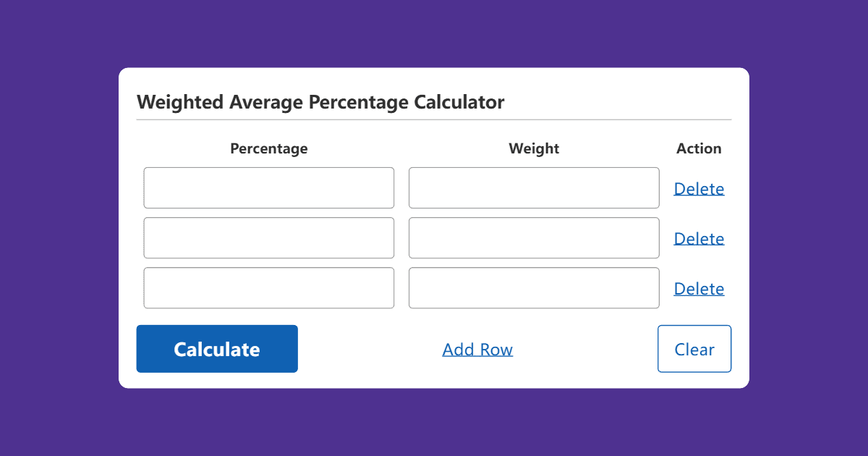Delete the second row

point(699,238)
